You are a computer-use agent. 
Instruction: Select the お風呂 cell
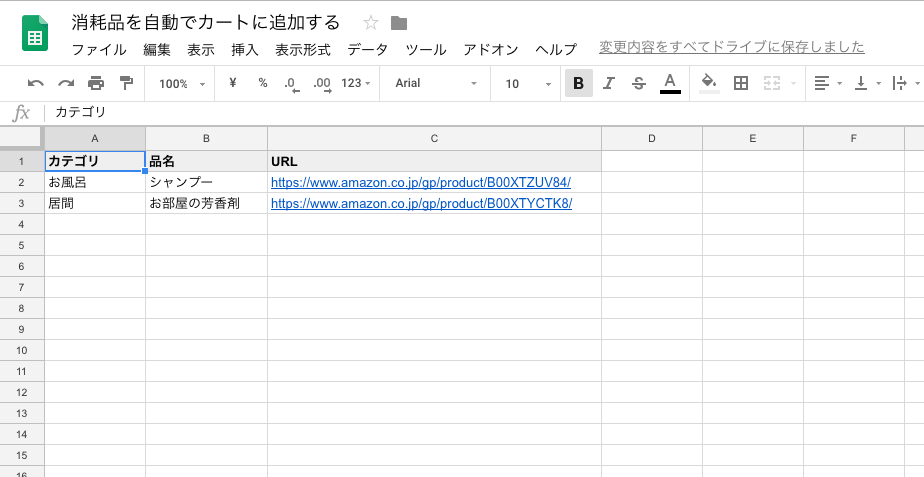tap(95, 182)
